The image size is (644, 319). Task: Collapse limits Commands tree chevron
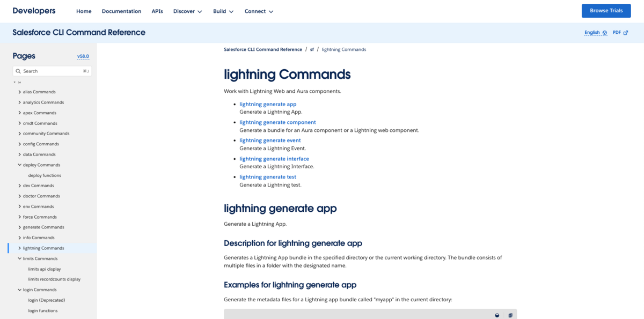(20, 258)
